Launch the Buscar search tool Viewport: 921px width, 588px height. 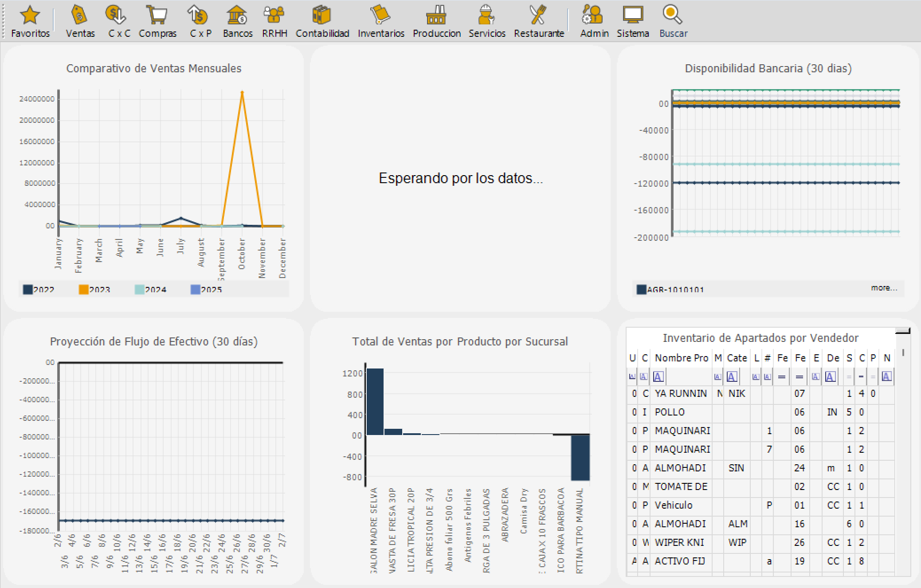[x=673, y=20]
